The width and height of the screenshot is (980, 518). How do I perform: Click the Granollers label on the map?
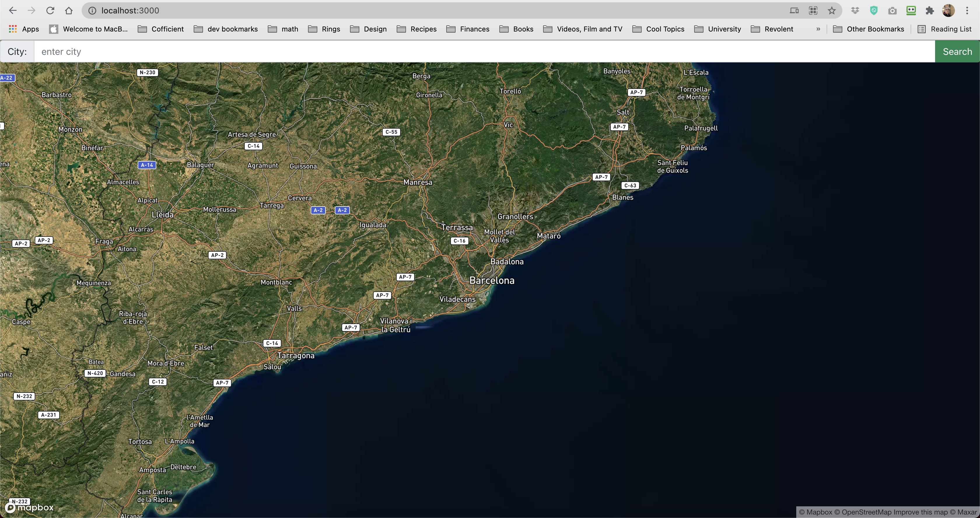515,216
